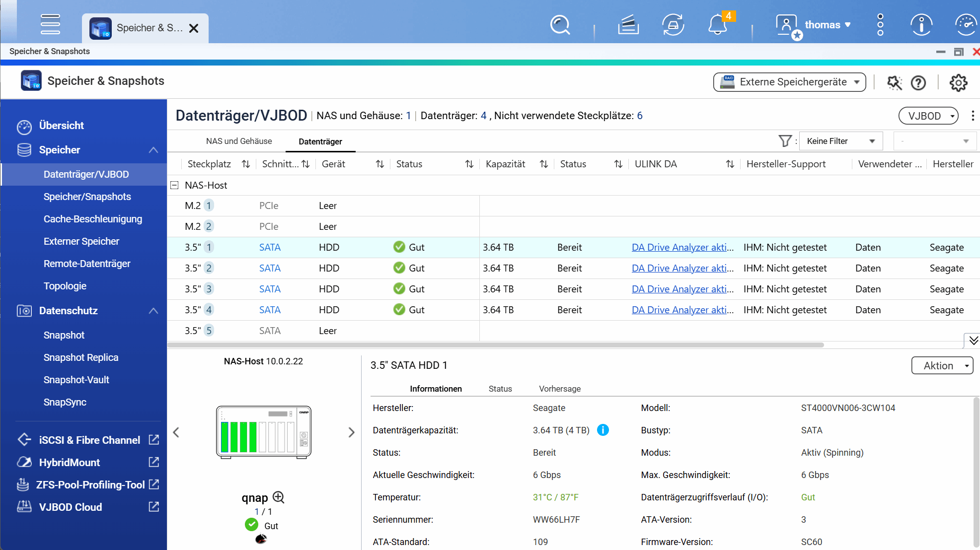This screenshot has width=980, height=550.
Task: Open the Vorhersage tab in disk details
Action: tap(559, 389)
